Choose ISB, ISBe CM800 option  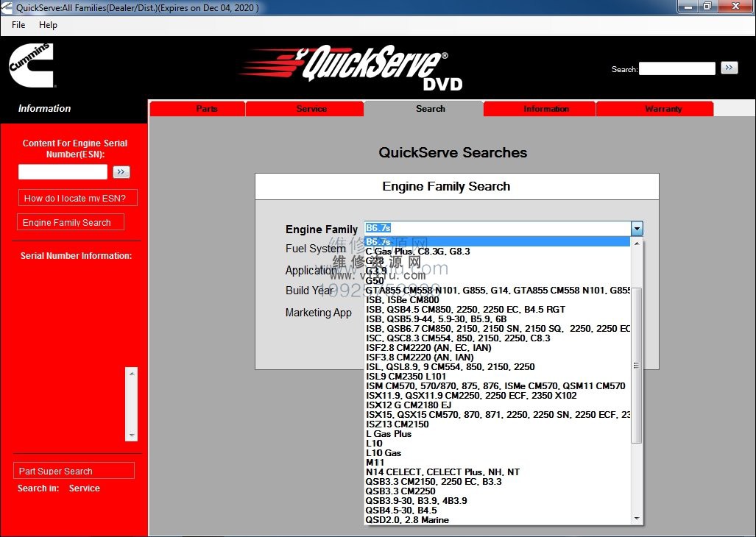(x=497, y=299)
